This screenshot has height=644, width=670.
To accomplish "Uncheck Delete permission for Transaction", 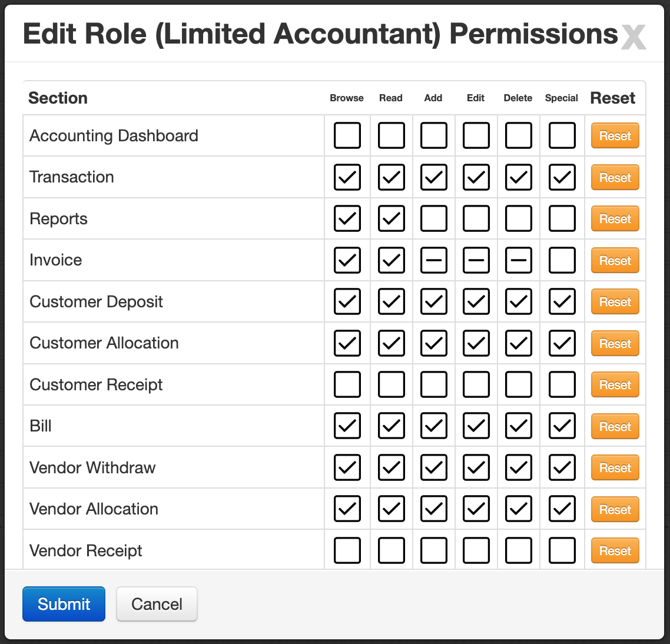I will coord(518,177).
